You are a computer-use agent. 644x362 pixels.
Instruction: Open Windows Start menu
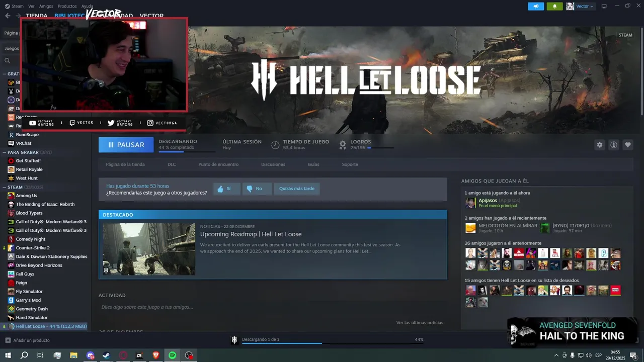[8, 355]
